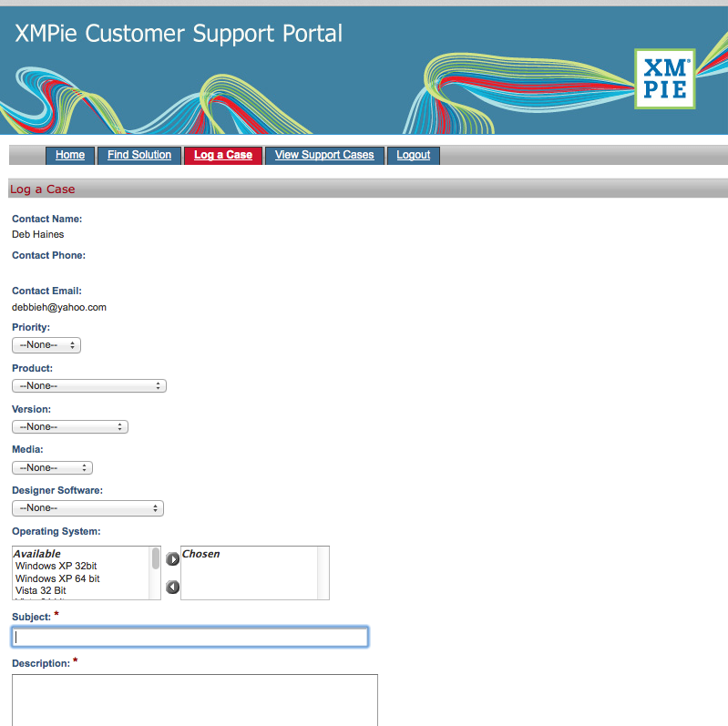Click the Subject input field
The image size is (728, 726).
coord(190,637)
